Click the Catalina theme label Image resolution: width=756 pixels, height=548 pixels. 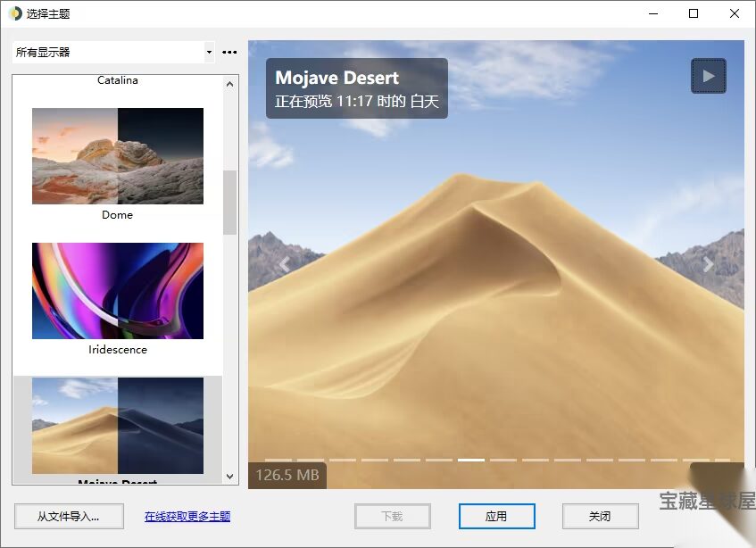[x=118, y=80]
